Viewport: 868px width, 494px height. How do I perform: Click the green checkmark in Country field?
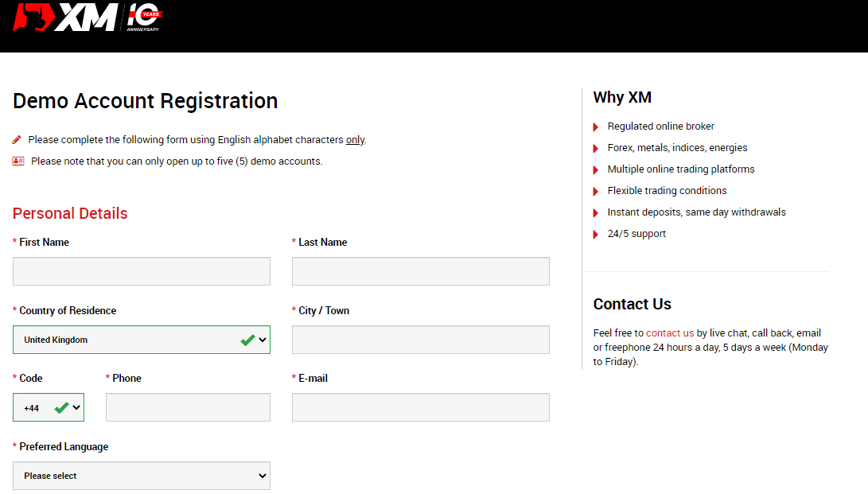coord(247,340)
